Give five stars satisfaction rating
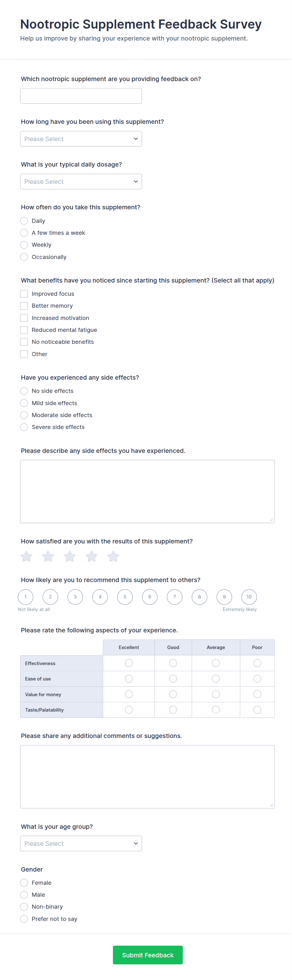 pyautogui.click(x=113, y=557)
